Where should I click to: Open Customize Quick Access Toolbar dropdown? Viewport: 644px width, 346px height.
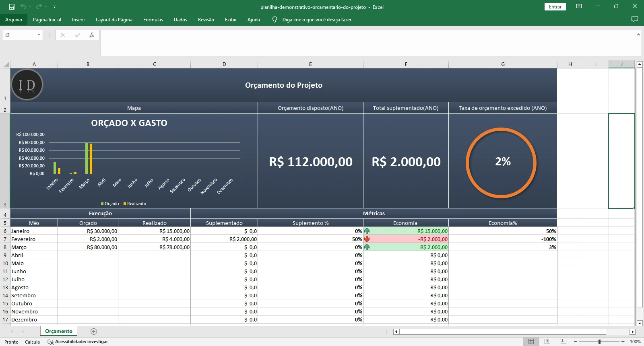(54, 7)
